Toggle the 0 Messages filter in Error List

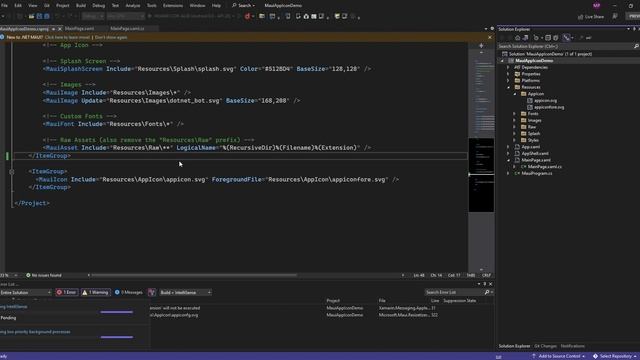tap(129, 292)
